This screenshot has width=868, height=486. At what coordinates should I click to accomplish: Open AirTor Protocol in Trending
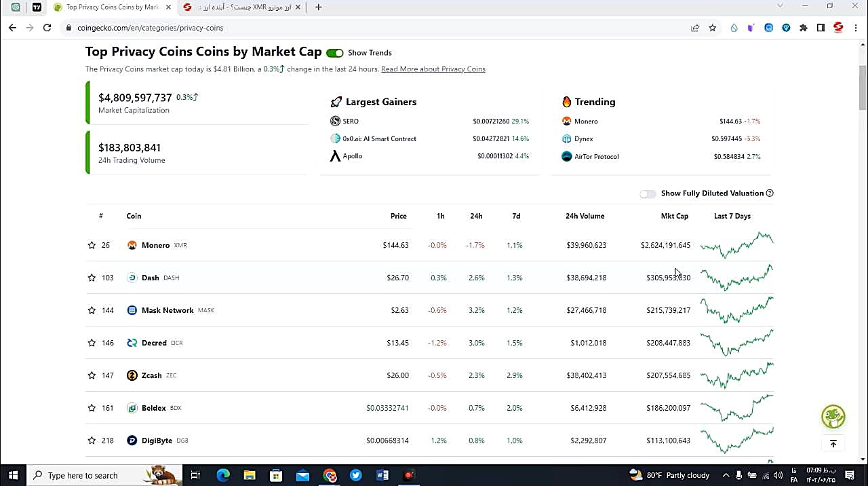pyautogui.click(x=597, y=156)
